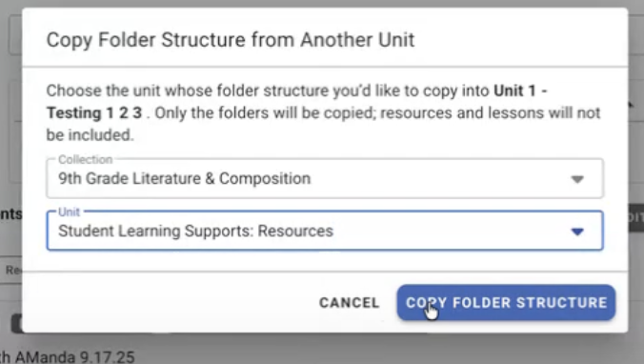Expand the Collection dropdown arrow
Screen dimensions: 644x364
(577, 179)
